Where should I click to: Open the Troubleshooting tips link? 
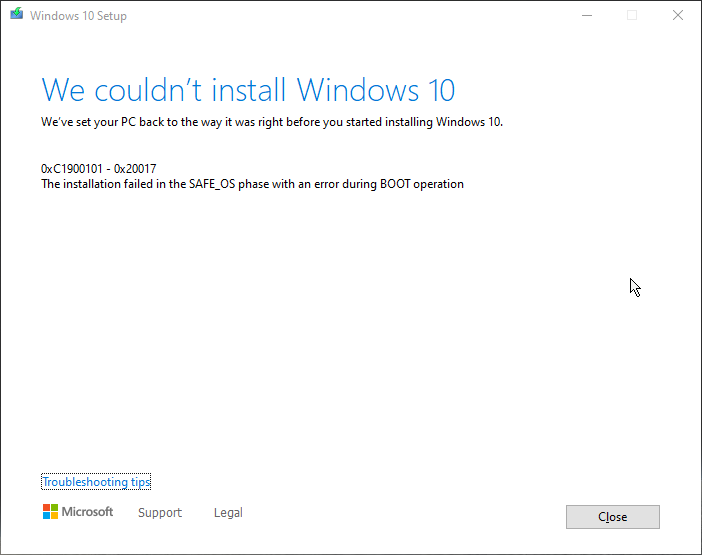[96, 482]
